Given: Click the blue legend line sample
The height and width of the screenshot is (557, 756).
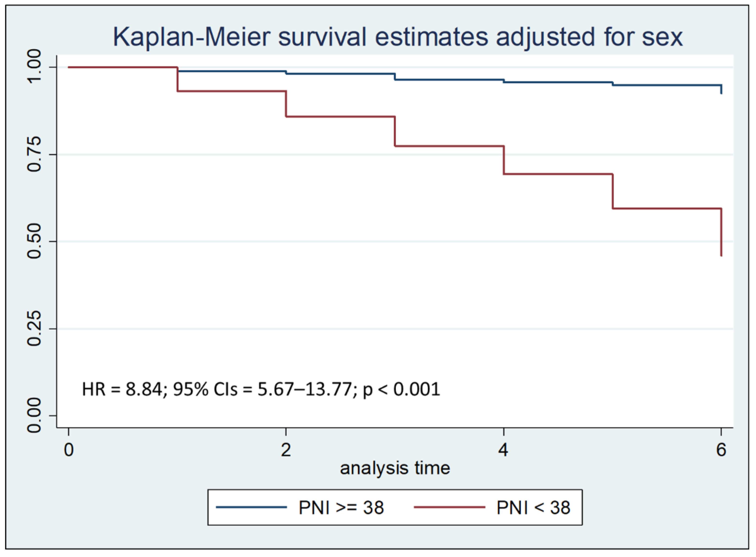Looking at the screenshot, I should (x=251, y=507).
